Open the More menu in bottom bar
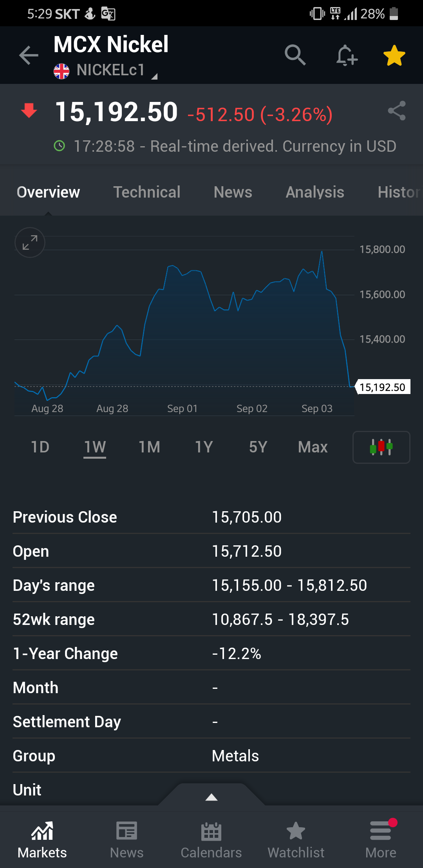 (381, 840)
